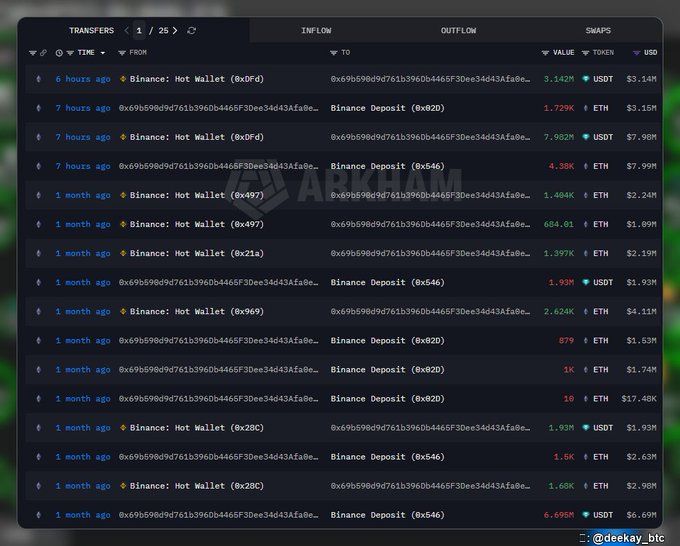
Task: Click the chain filter icon at far left header
Action: tap(33, 53)
